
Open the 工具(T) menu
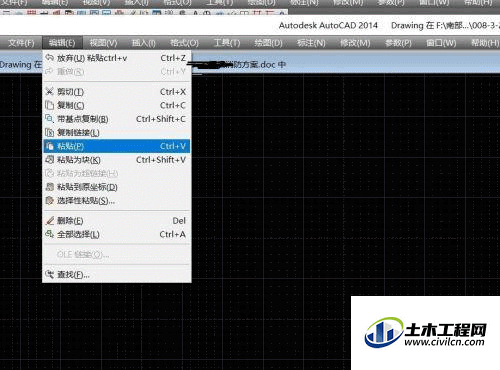(x=227, y=43)
